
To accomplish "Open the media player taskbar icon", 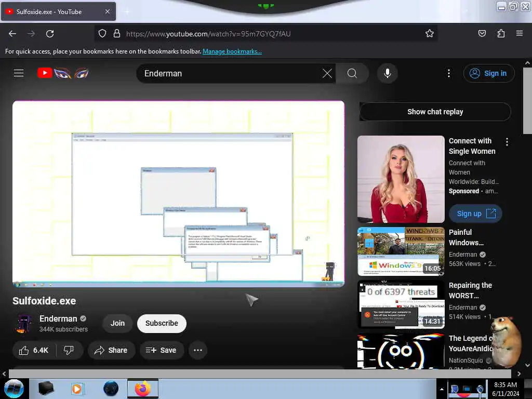I will coord(77,389).
